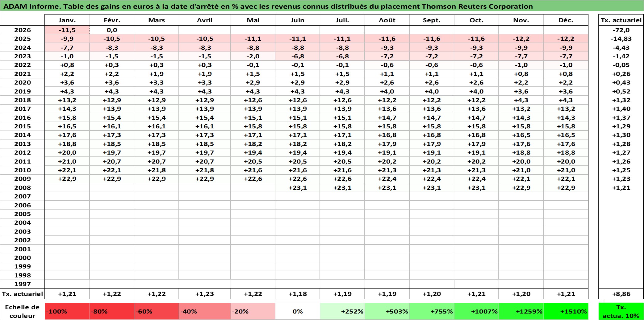644x320 pixels.
Task: Click the 2017 Janv. cell '+14,3'
Action: pos(67,109)
